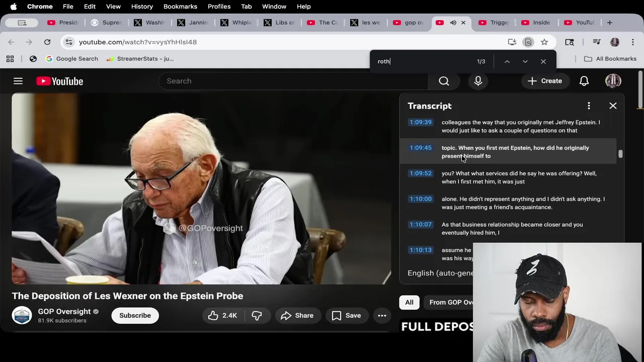Go back in browser history
This screenshot has height=362, width=644.
pyautogui.click(x=12, y=42)
